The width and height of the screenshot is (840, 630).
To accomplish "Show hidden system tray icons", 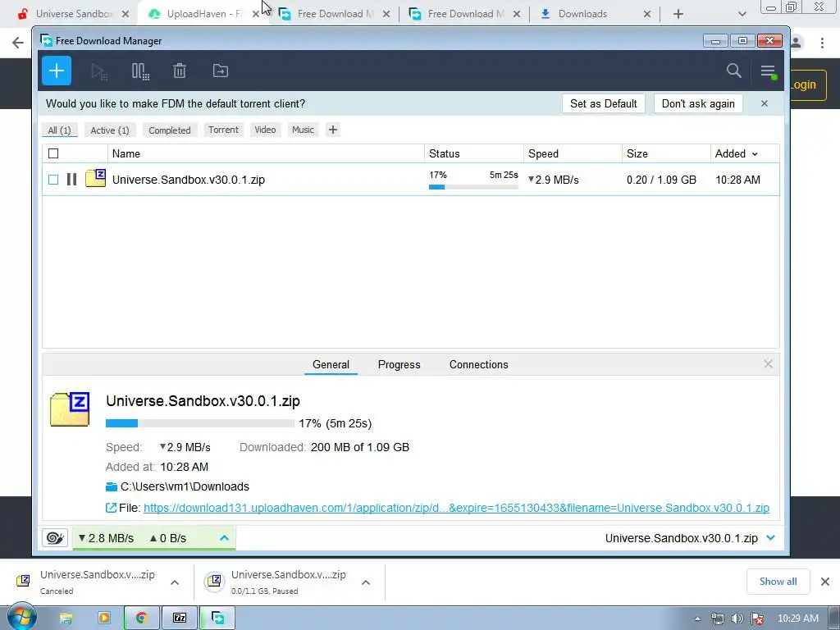I will pyautogui.click(x=697, y=619).
